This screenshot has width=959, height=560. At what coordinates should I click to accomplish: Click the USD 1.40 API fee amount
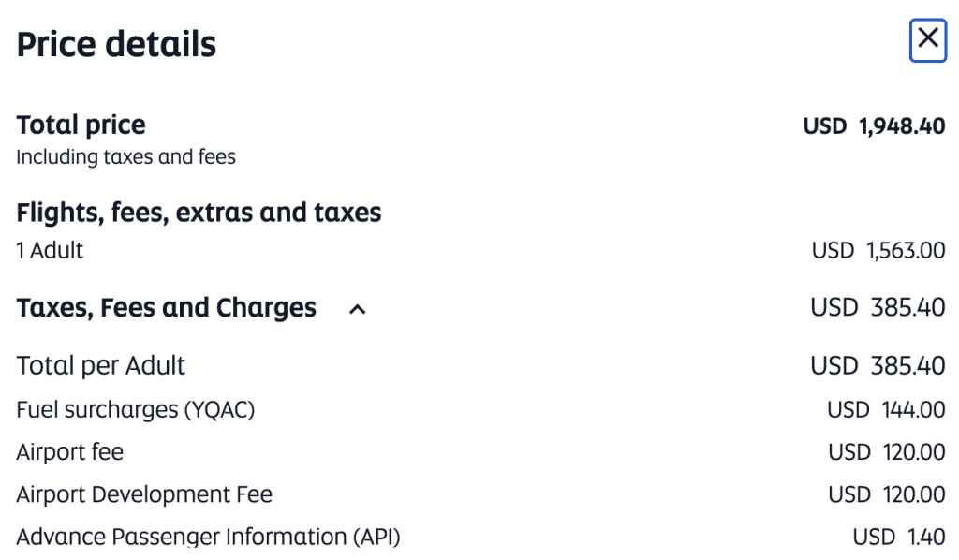(x=895, y=536)
